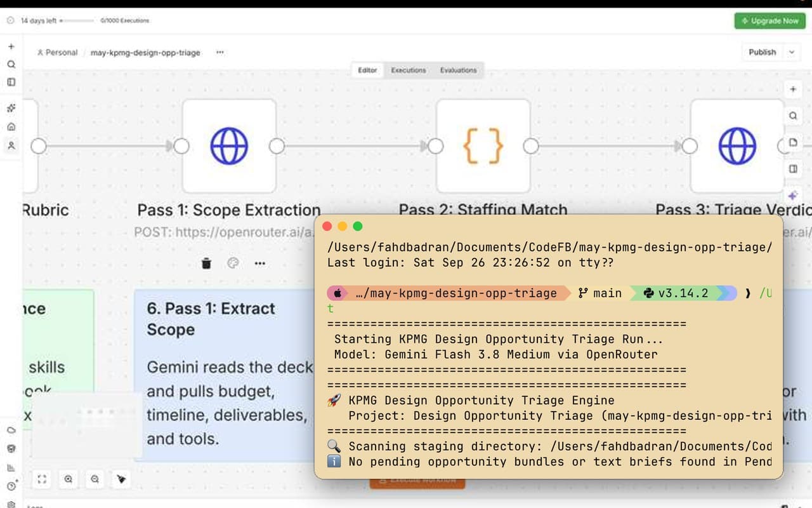Viewport: 812px width, 508px height.
Task: Click the git main branch in terminal prompt
Action: (601, 293)
